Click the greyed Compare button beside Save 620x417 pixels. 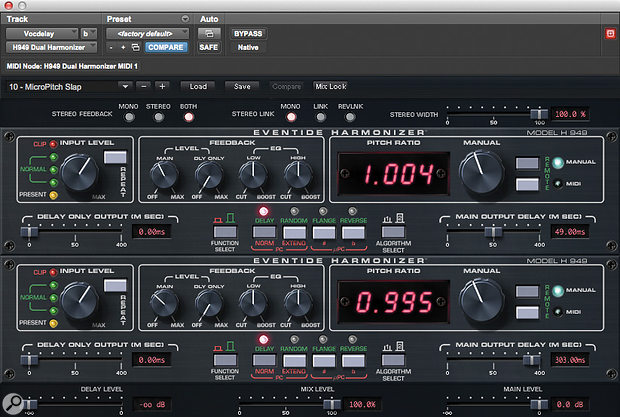click(286, 86)
